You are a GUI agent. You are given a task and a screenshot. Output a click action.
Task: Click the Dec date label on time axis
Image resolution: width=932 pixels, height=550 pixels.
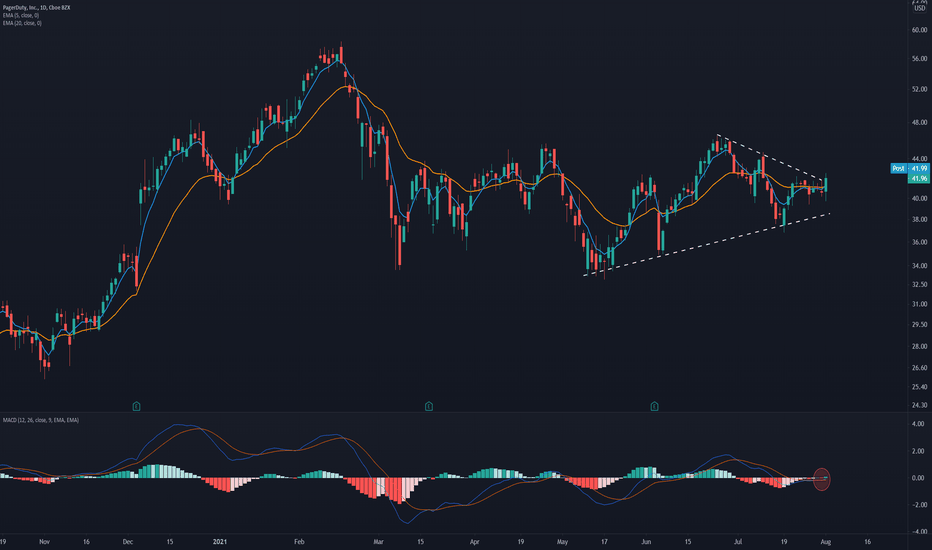pos(128,542)
